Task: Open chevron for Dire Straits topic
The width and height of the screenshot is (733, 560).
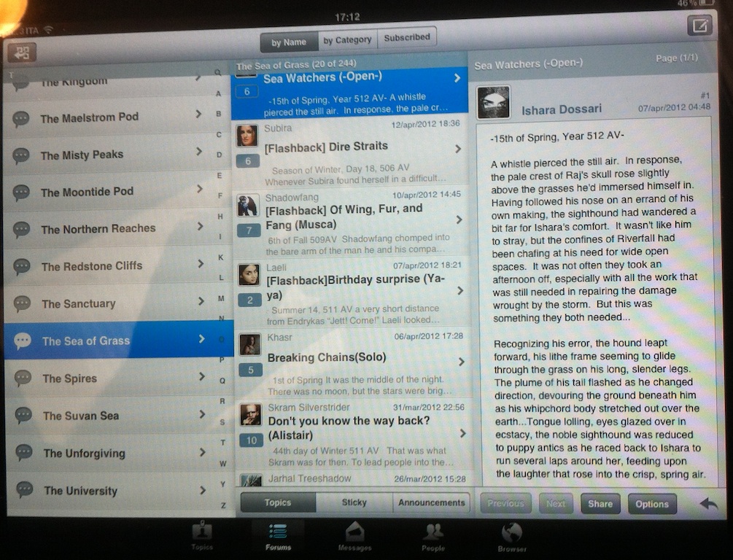Action: click(x=458, y=149)
